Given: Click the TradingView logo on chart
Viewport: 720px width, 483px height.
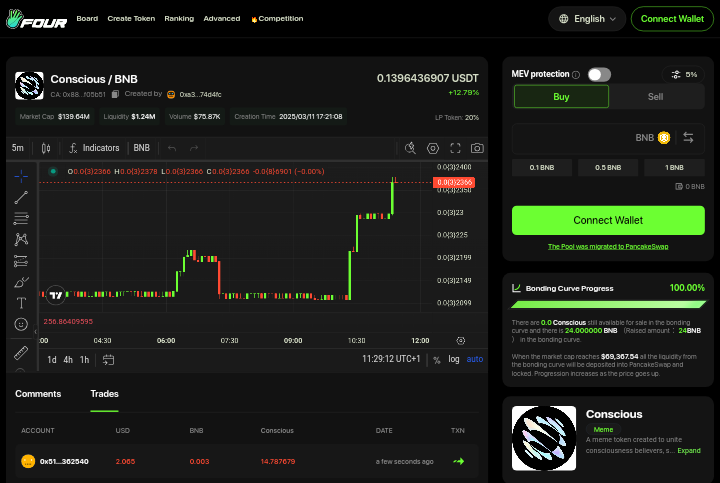Looking at the screenshot, I should pyautogui.click(x=56, y=295).
